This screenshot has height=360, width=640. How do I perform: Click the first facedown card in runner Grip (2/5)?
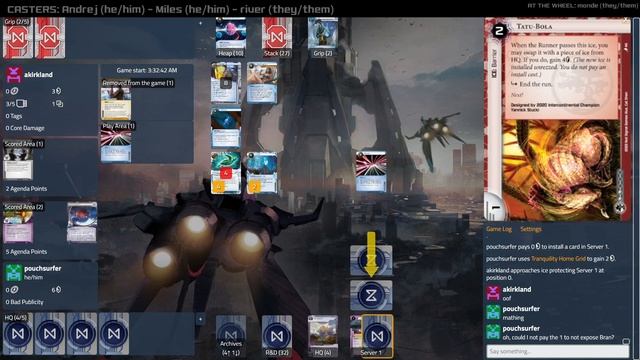18,38
